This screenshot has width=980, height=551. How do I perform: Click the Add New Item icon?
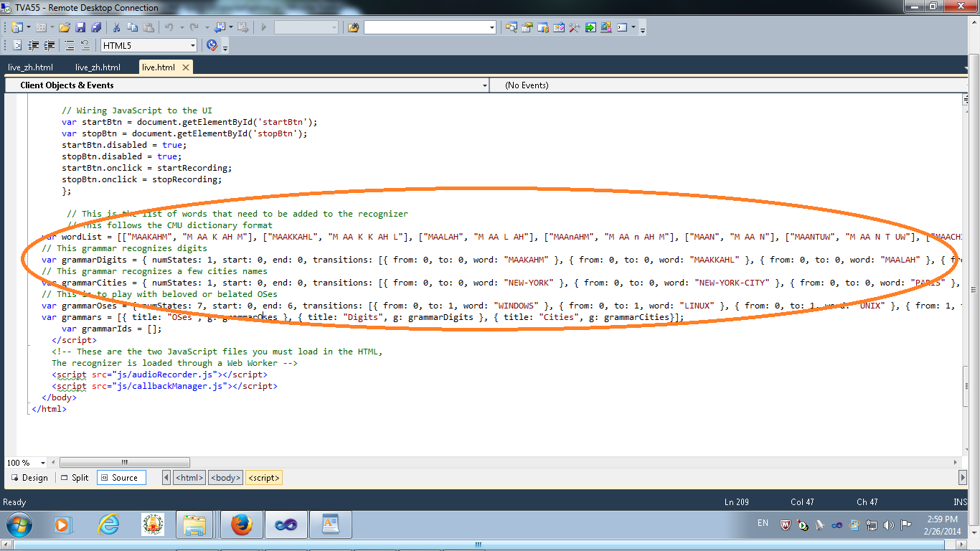point(40,27)
